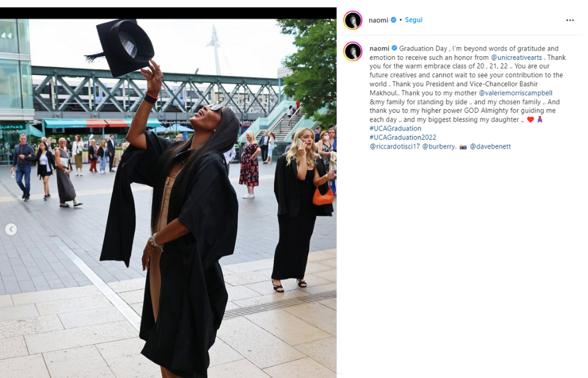Image resolution: width=588 pixels, height=378 pixels.
Task: Open the #UCAGraduation2022 hashtag
Action: pos(403,138)
